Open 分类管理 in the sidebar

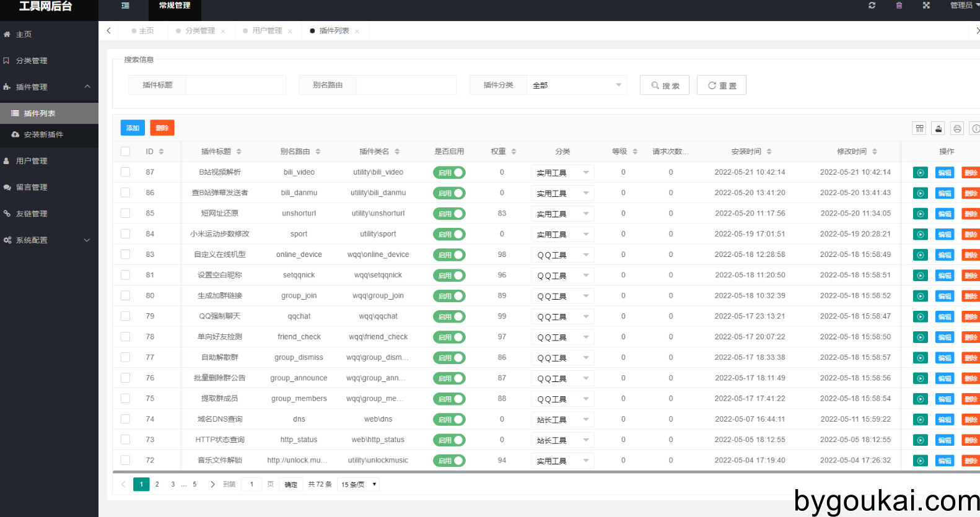[49, 61]
